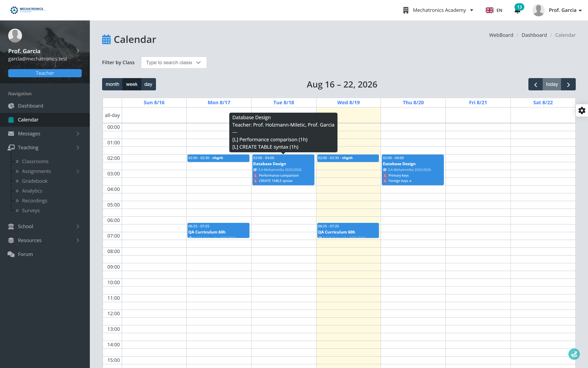Collapse the Teaching menu chevron
588x368 pixels.
click(78, 147)
